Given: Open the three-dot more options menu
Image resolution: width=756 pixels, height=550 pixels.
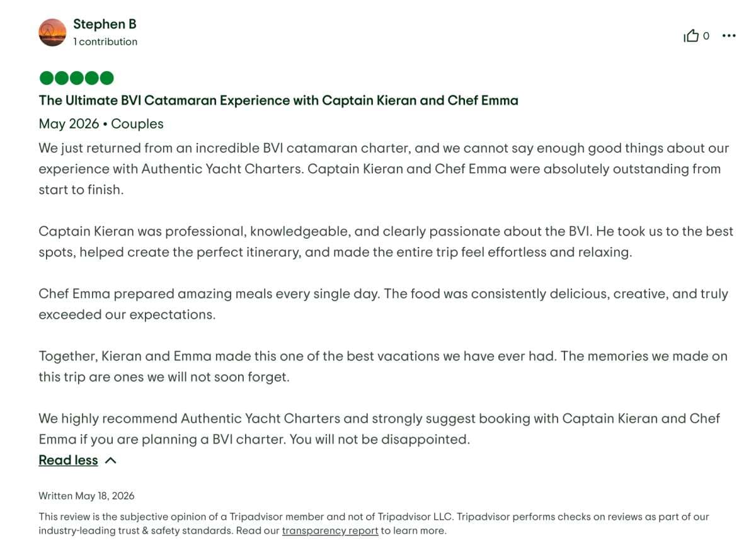Looking at the screenshot, I should pyautogui.click(x=729, y=36).
